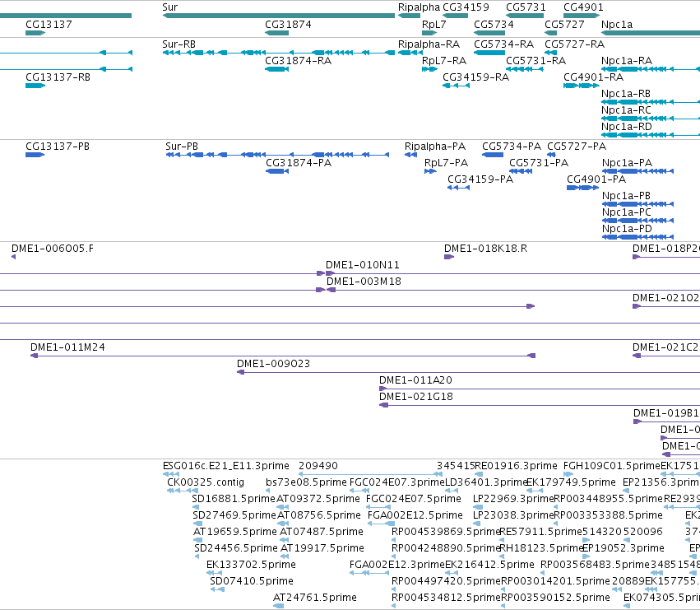Select the ESG016c.E21_E11.3prime EST
Viewport: 700px width, 610px height.
point(171,474)
